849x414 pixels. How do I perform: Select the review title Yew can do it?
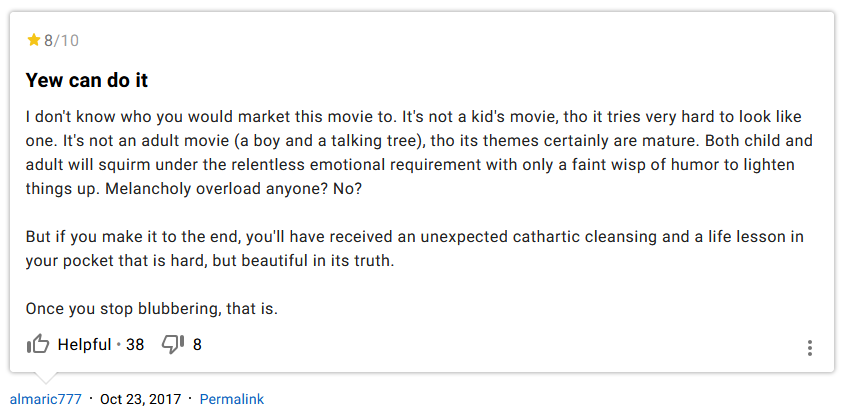pos(87,81)
